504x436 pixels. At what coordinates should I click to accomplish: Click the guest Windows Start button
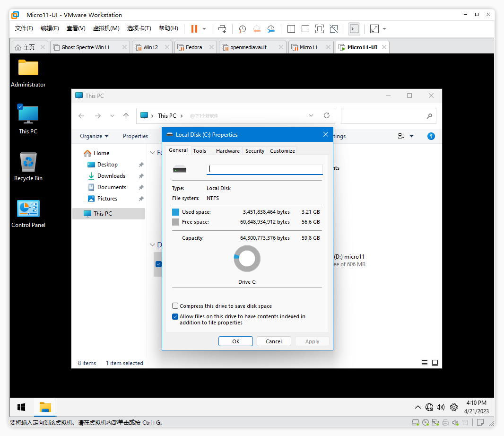(x=21, y=407)
